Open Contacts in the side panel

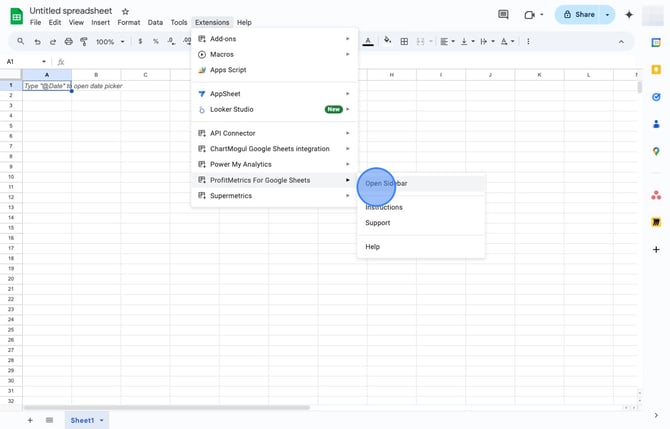point(656,124)
